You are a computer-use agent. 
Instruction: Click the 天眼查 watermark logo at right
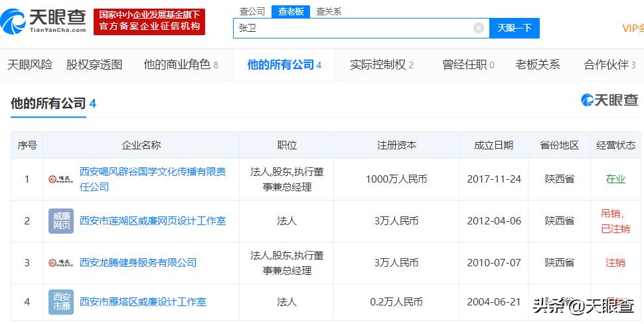point(609,100)
